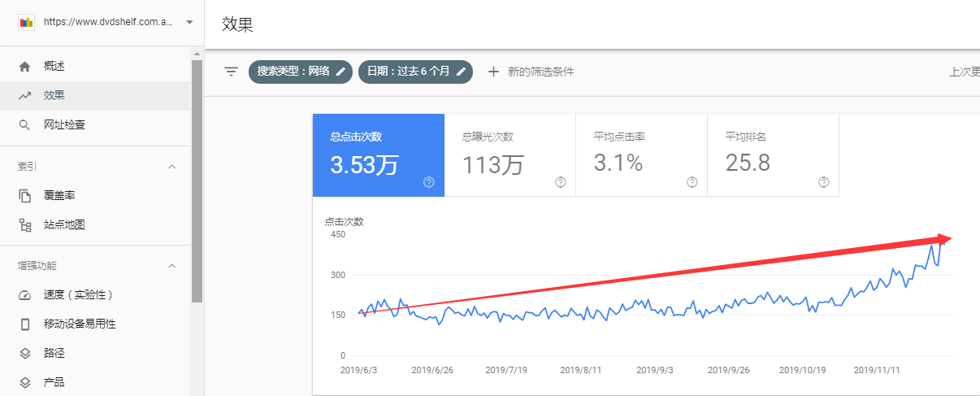Click the phone icon beside 移动设备易用性
This screenshot has height=396, width=980.
[25, 324]
